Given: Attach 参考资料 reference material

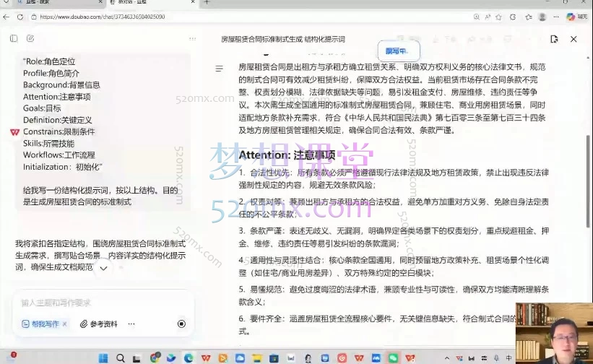Looking at the screenshot, I should (x=99, y=324).
